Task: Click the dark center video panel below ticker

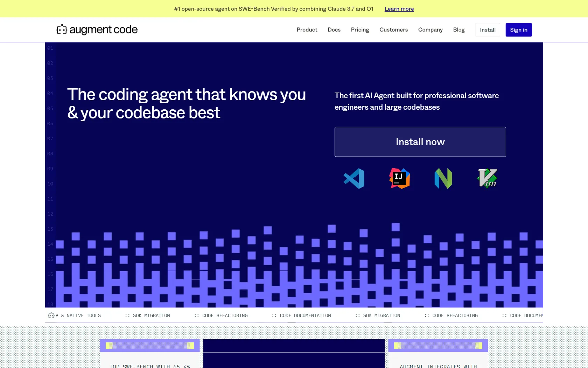Action: pos(294,354)
